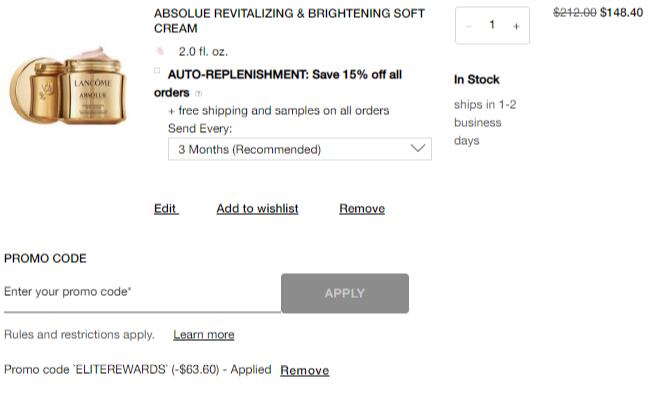Click the quantity value field
659x394 pixels.
pos(492,25)
